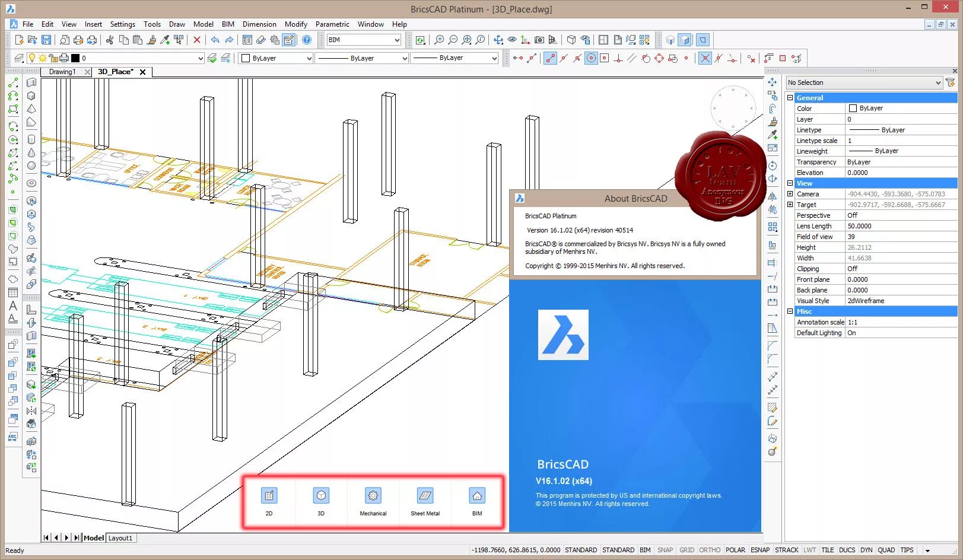Select the Text tool (A) in left toolbar
Image resolution: width=963 pixels, height=560 pixels.
click(12, 306)
